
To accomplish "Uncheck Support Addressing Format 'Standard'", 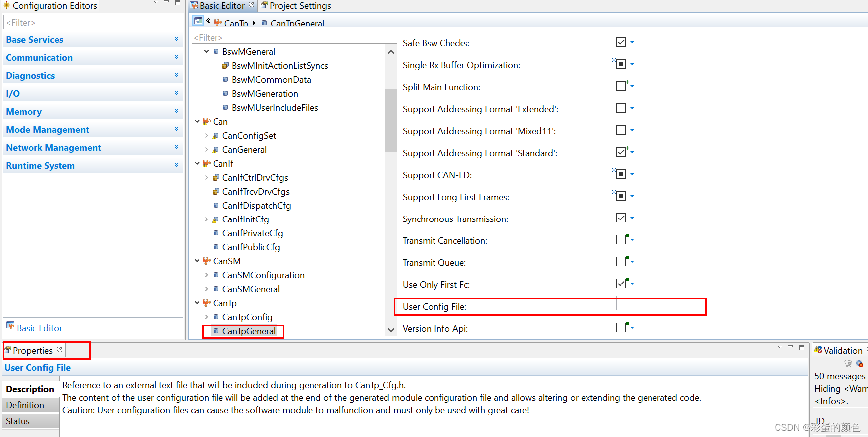I will [621, 152].
